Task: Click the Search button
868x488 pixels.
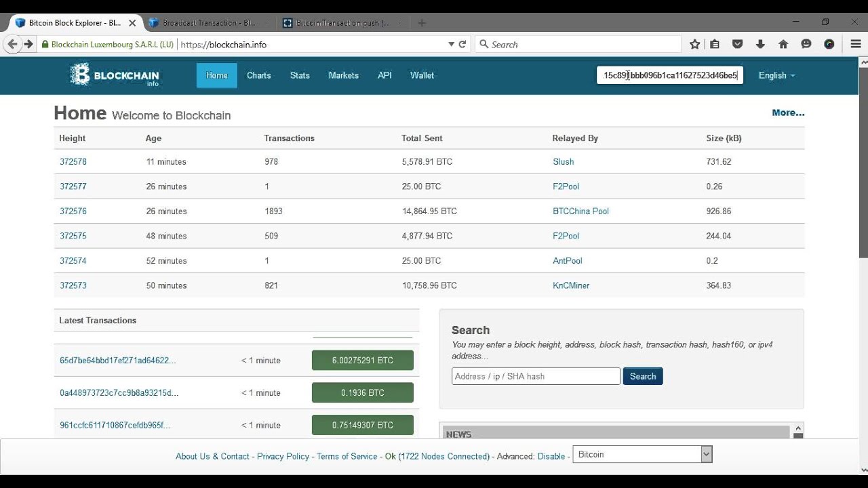Action: 643,376
